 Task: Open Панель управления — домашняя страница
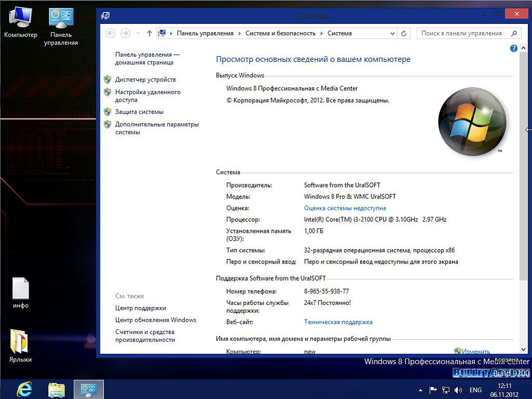coord(147,58)
